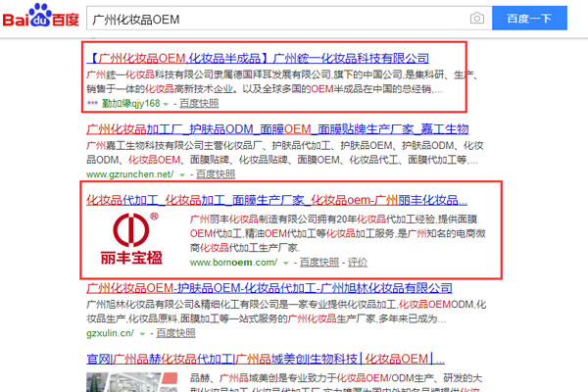
Task: Click description text starting 广州嘉工生物科技有限公司
Action: coord(285,153)
